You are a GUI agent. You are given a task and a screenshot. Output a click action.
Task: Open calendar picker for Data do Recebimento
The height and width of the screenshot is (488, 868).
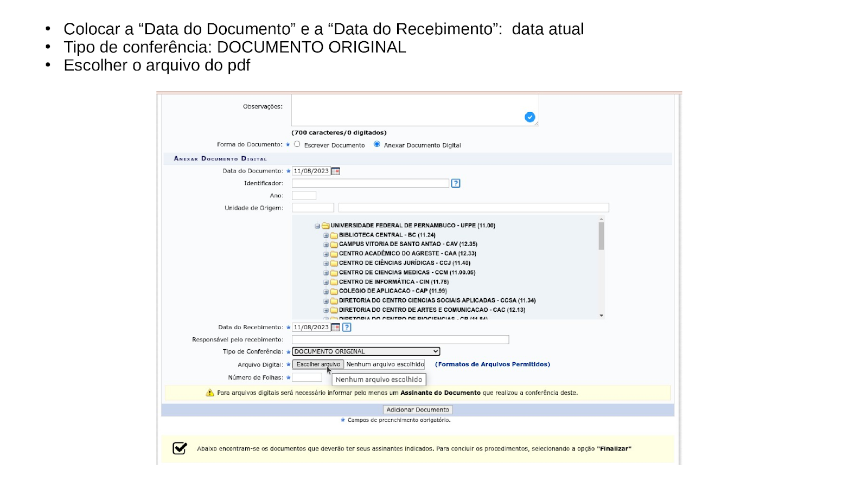click(336, 328)
